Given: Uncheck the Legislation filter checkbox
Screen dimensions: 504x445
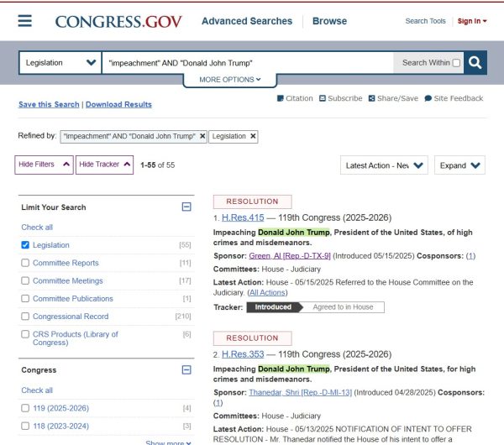Looking at the screenshot, I should click(25, 245).
